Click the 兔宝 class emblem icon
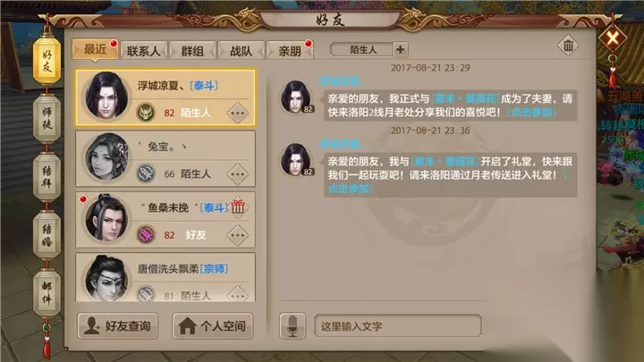Image resolution: width=644 pixels, height=362 pixels. click(146, 173)
